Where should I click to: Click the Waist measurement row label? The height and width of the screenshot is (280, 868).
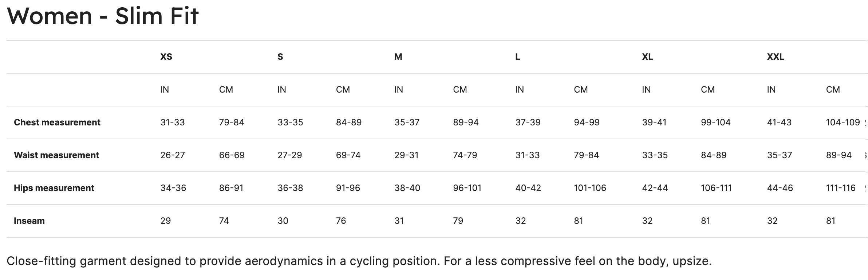pyautogui.click(x=56, y=155)
